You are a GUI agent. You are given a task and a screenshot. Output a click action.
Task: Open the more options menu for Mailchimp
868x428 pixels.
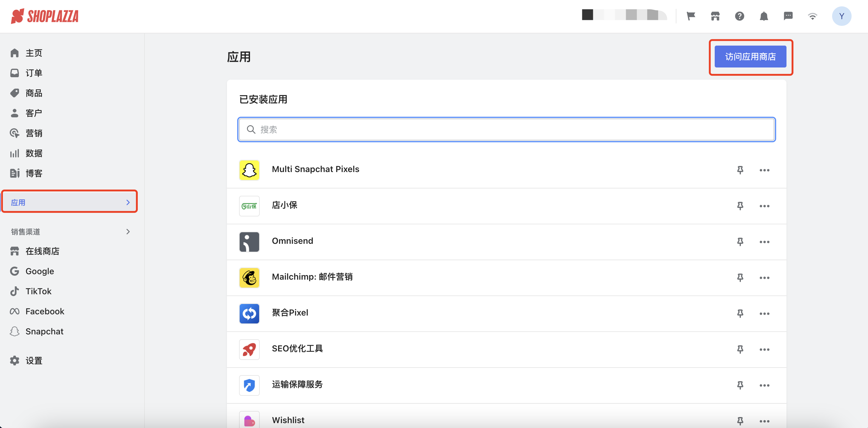pos(764,278)
